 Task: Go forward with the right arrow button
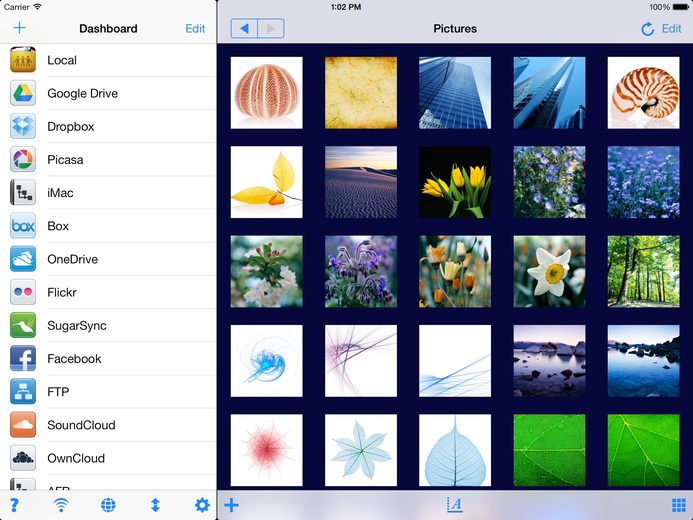tap(271, 29)
